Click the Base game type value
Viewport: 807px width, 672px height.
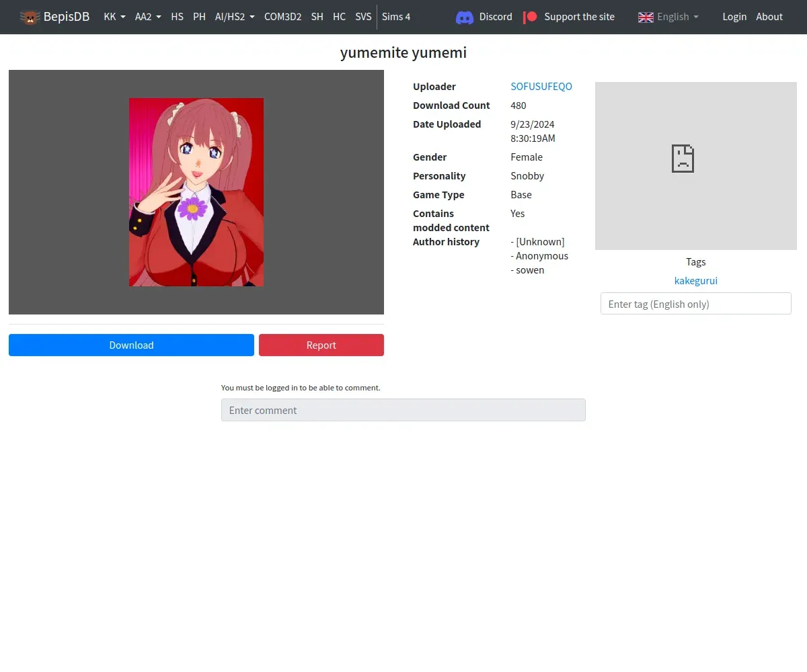tap(521, 195)
